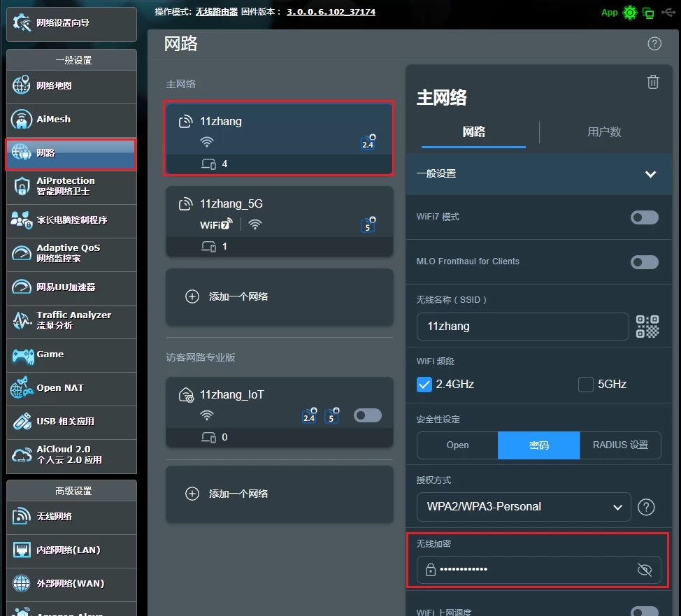Delete 主网络 using trash icon

[653, 82]
